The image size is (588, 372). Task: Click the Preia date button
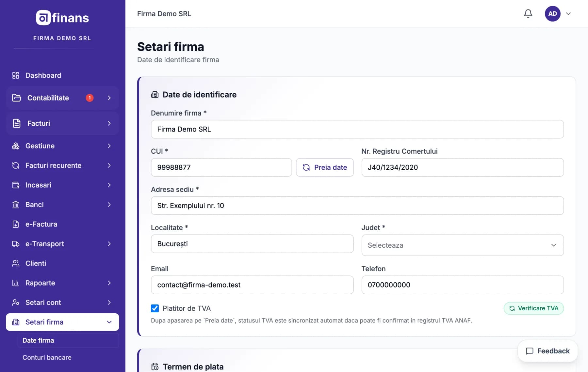point(325,167)
